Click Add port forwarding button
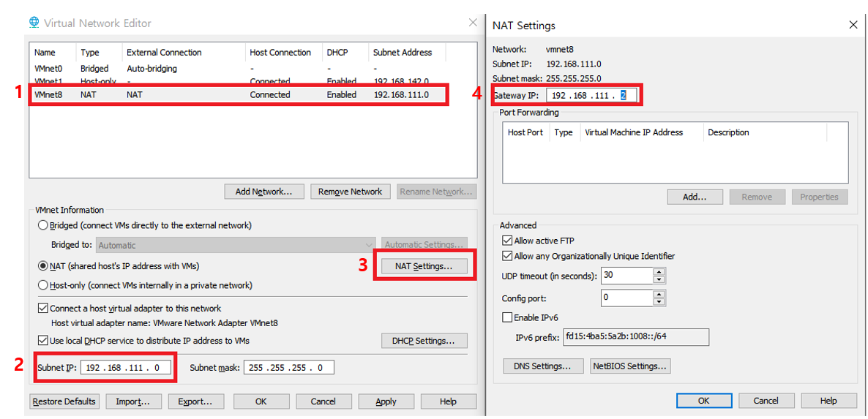 695,197
